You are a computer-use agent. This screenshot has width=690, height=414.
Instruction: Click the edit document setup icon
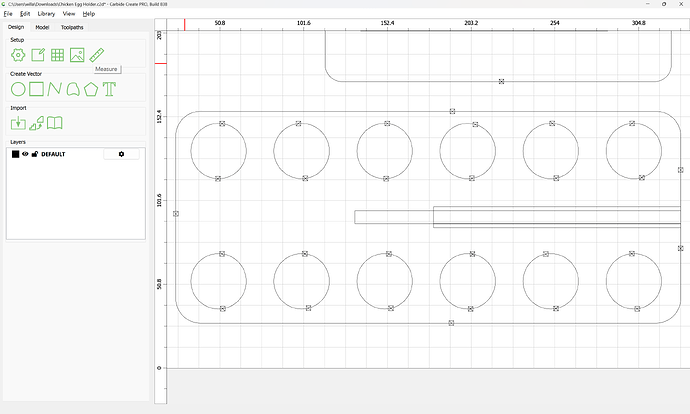tap(37, 55)
